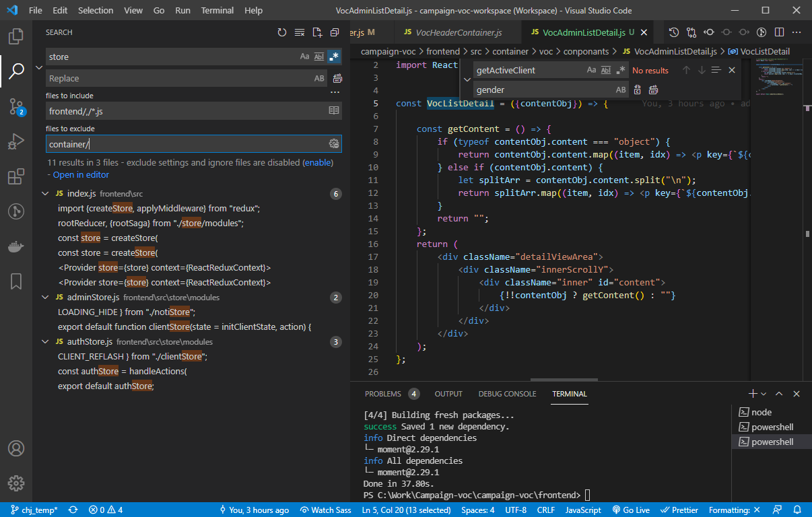This screenshot has width=812, height=517.
Task: Disable Use Regular Expression in the search panel
Action: (334, 57)
